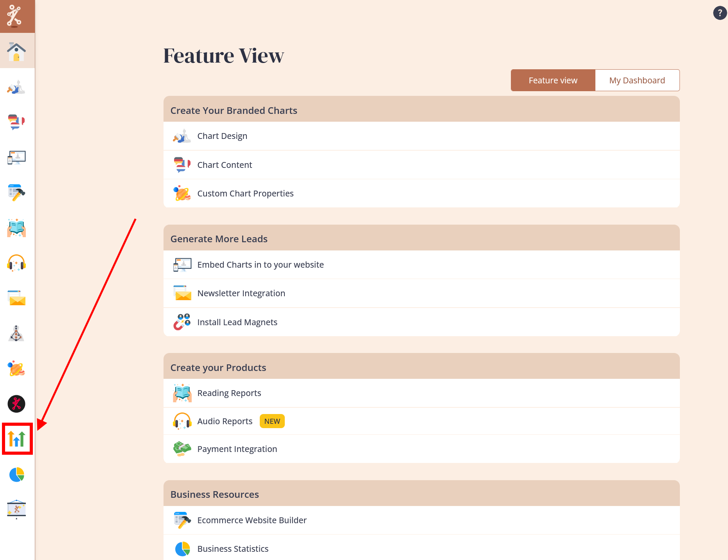Click the home icon in sidebar
Viewport: 728px width, 560px height.
(x=16, y=51)
